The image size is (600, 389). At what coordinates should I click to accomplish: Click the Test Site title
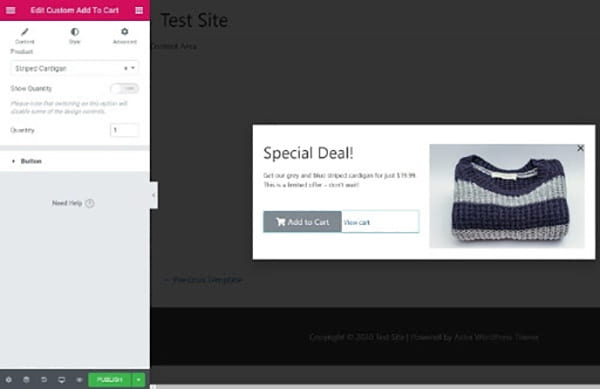[194, 20]
